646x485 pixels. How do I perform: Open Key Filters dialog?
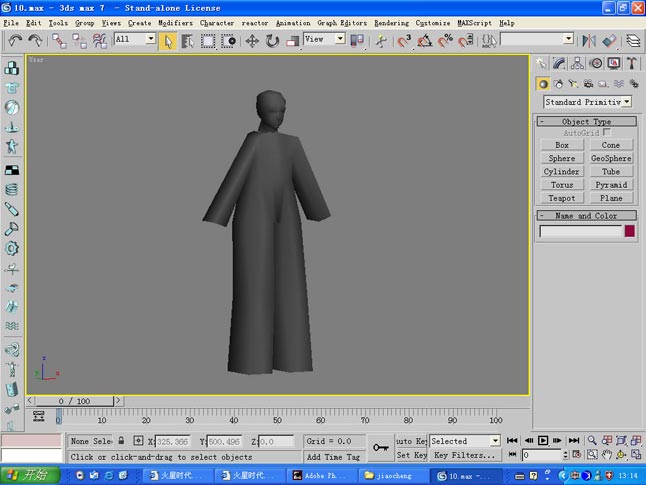tap(465, 455)
